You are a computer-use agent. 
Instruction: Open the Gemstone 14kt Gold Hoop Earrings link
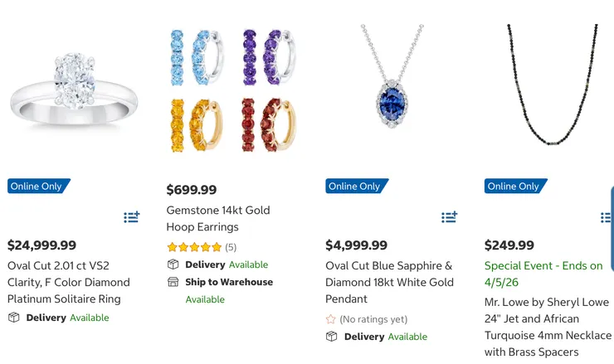point(217,218)
